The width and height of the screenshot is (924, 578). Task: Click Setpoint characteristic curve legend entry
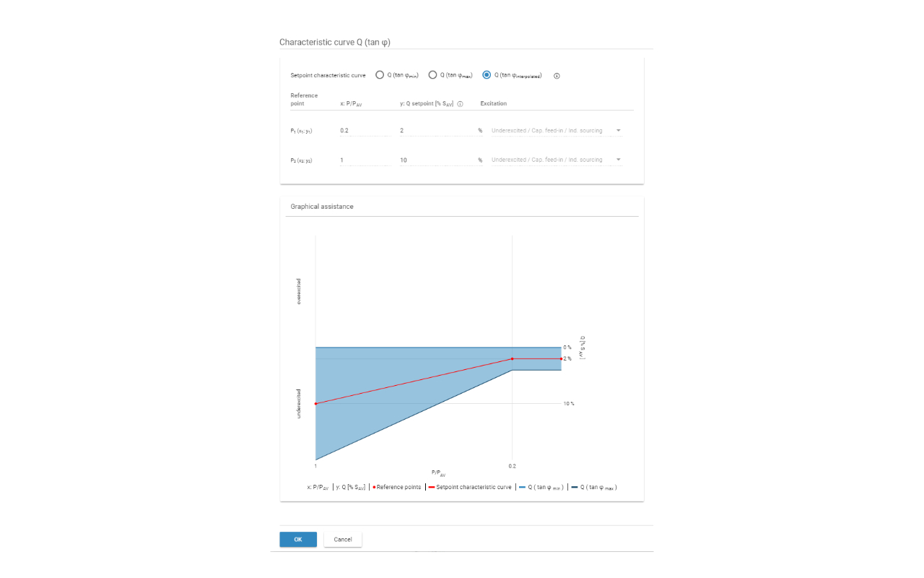[473, 488]
